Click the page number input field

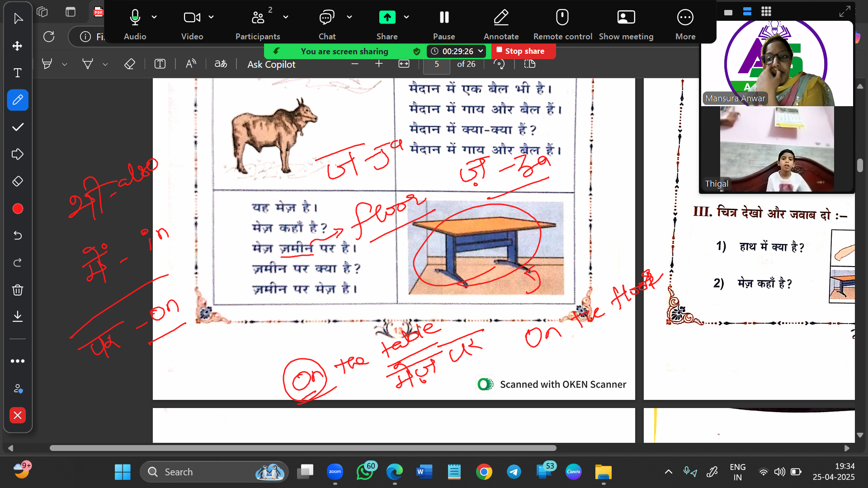437,65
